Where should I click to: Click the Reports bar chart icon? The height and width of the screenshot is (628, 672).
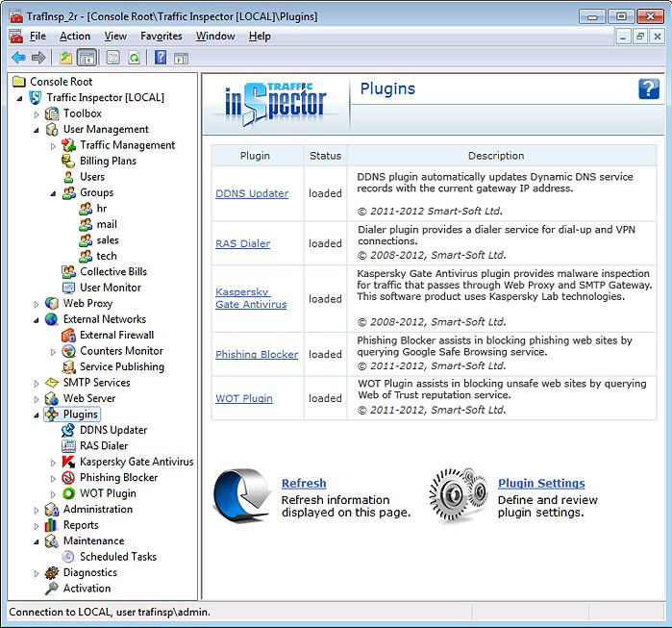tap(51, 525)
